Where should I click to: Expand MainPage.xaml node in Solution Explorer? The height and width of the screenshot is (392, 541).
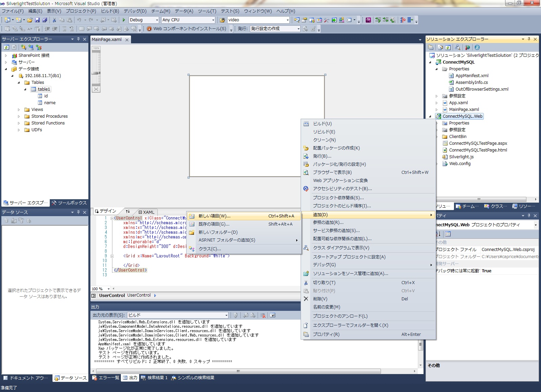pos(436,110)
